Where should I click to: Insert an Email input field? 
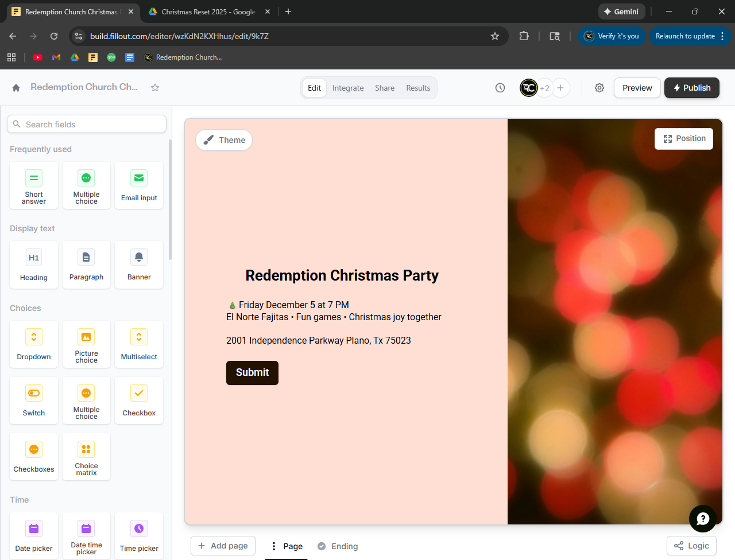pos(139,185)
